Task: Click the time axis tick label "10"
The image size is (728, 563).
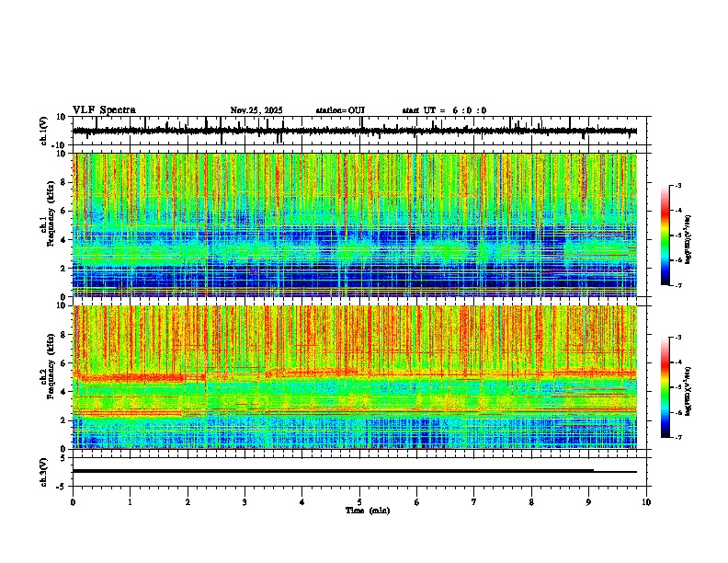Action: click(x=646, y=502)
